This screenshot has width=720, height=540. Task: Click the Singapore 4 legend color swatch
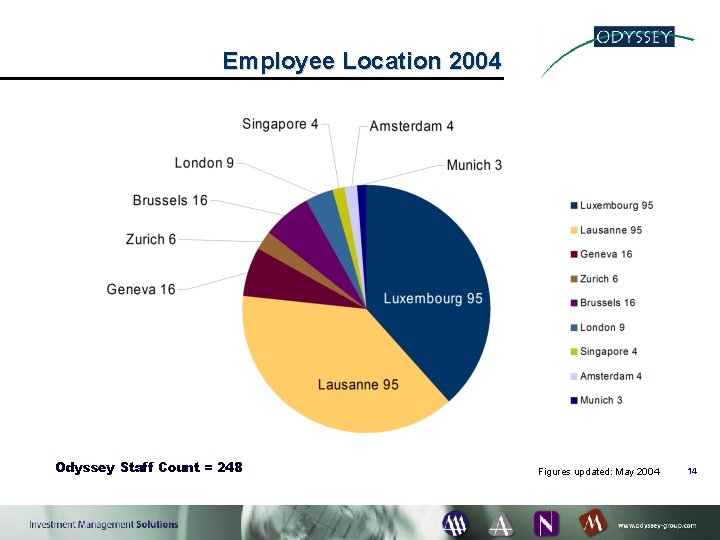pyautogui.click(x=574, y=352)
